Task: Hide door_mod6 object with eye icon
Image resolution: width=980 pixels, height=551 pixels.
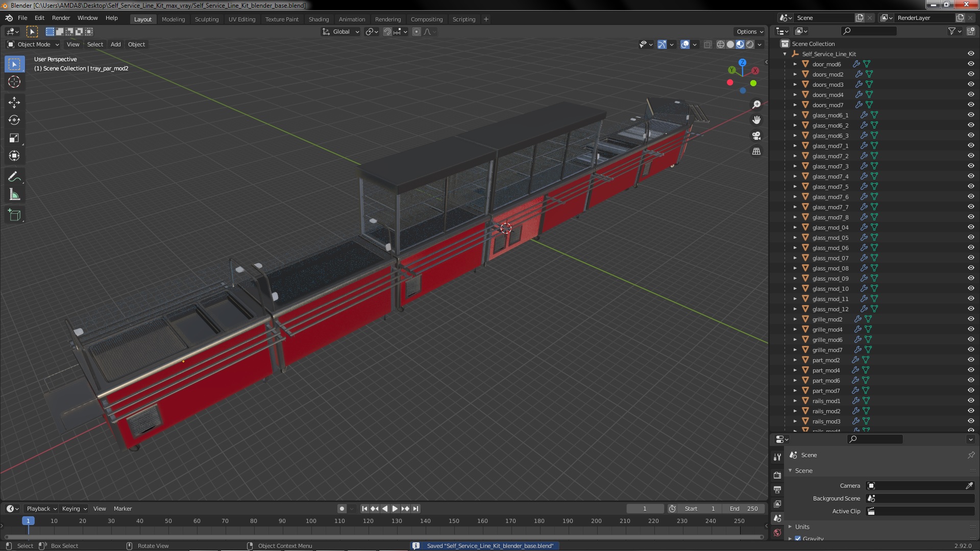Action: (971, 64)
